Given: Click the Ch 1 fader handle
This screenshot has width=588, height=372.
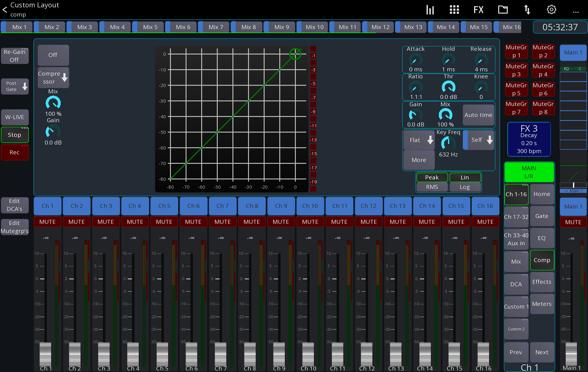Looking at the screenshot, I should (45, 354).
